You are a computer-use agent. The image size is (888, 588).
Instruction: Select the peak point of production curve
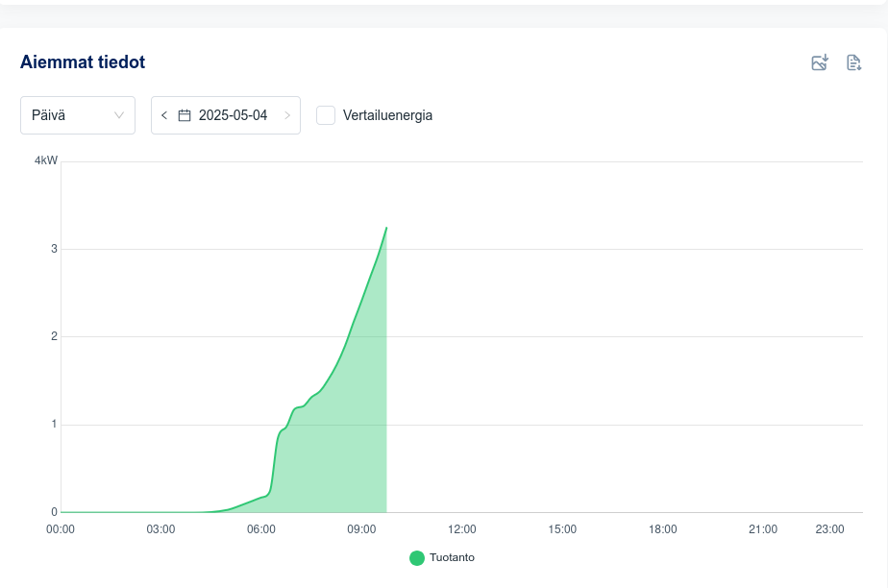(386, 228)
